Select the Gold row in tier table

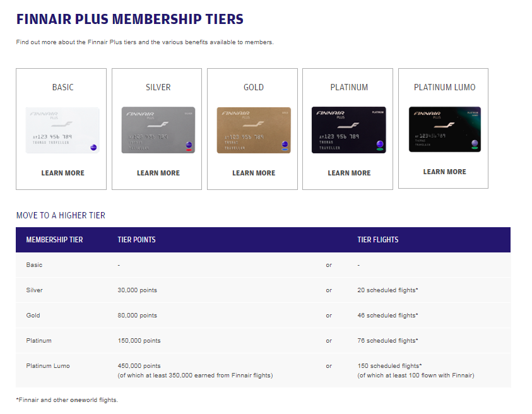(x=33, y=316)
